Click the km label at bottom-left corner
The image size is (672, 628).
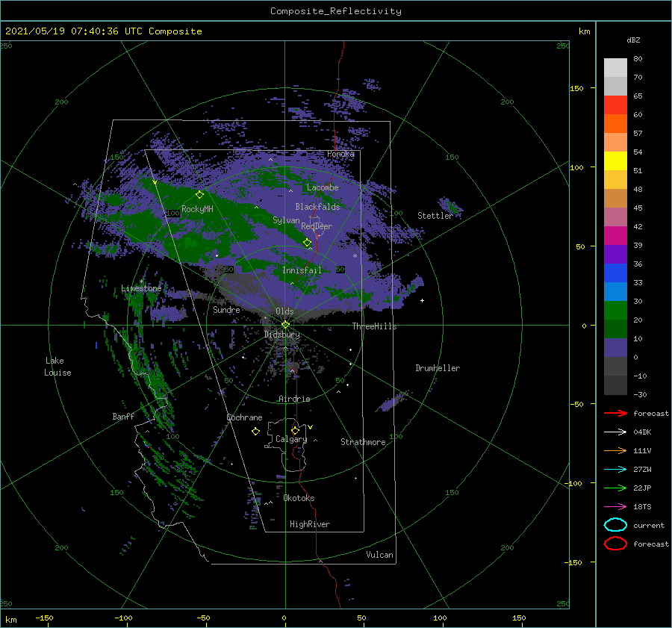pyautogui.click(x=10, y=620)
